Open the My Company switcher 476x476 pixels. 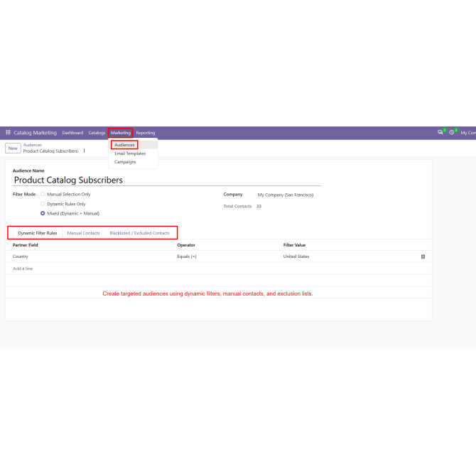[468, 133]
